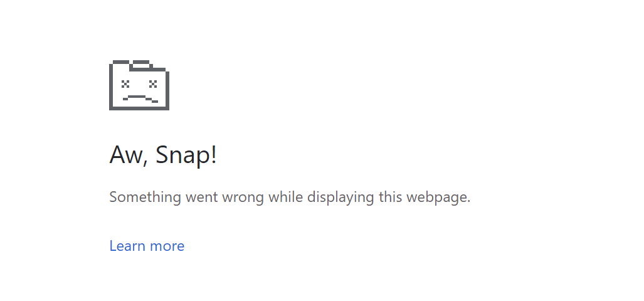Image resolution: width=644 pixels, height=301 pixels.
Task: Click the word Learn in the link
Action: click(127, 246)
